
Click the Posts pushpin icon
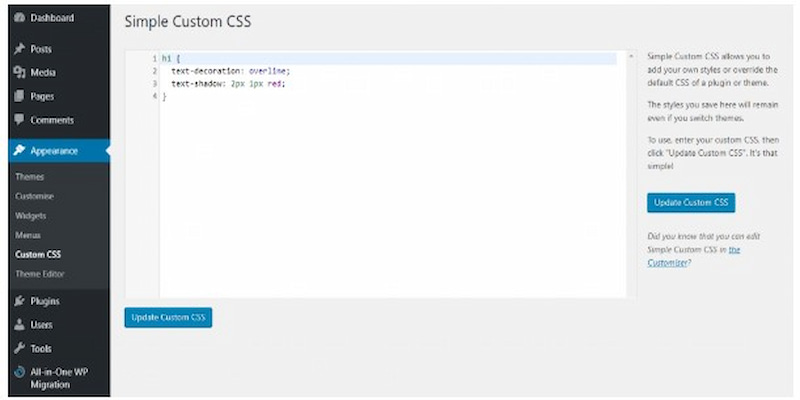coord(18,49)
